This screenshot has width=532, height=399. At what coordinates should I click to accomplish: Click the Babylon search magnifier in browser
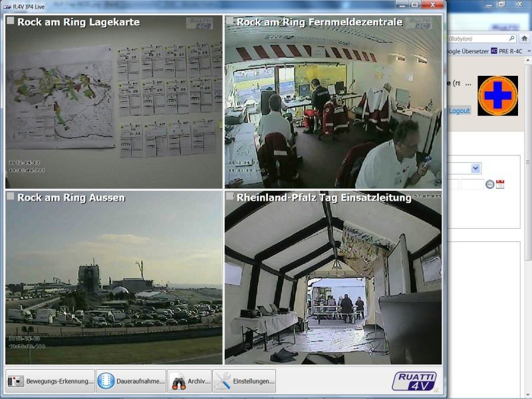(x=511, y=39)
